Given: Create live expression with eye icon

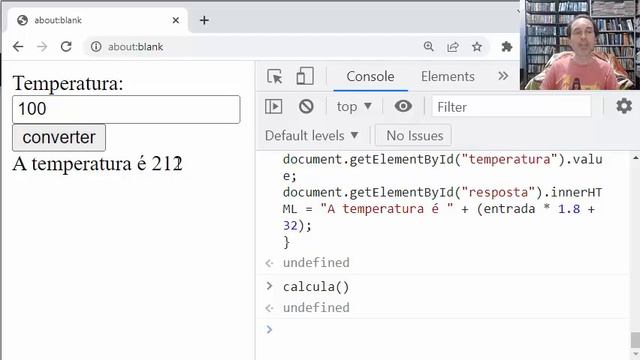Looking at the screenshot, I should tap(403, 106).
